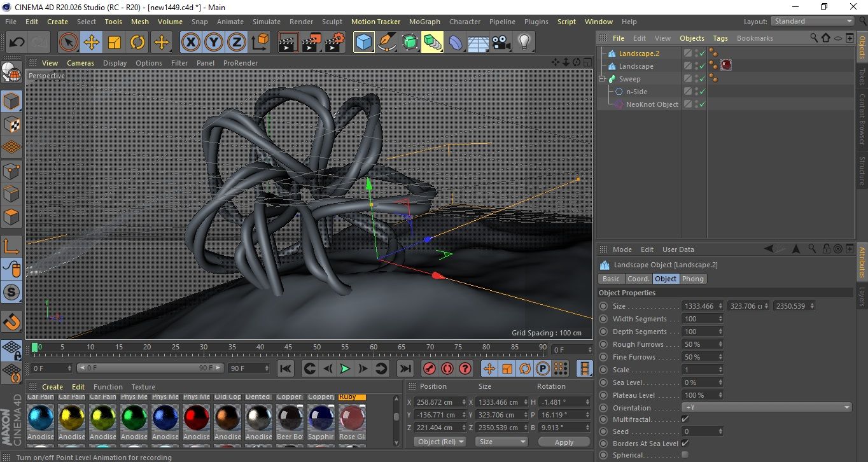This screenshot has height=462, width=868.
Task: Toggle the X-axis lock icon
Action: coord(190,43)
